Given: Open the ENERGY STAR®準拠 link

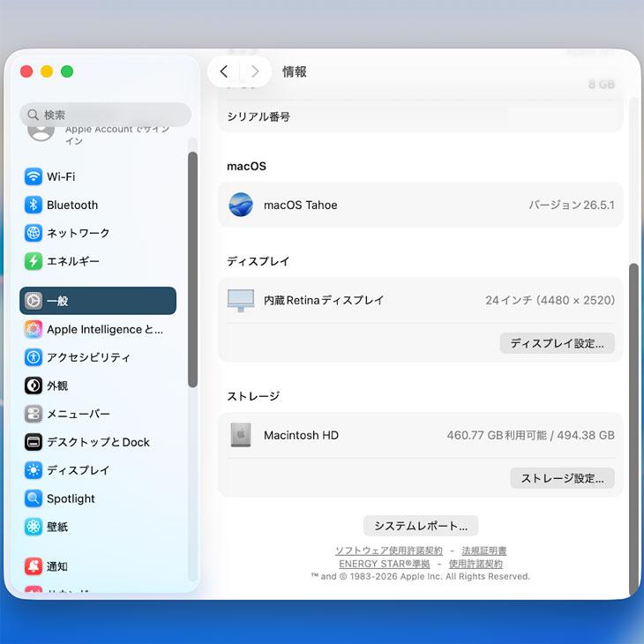Looking at the screenshot, I should (x=384, y=564).
